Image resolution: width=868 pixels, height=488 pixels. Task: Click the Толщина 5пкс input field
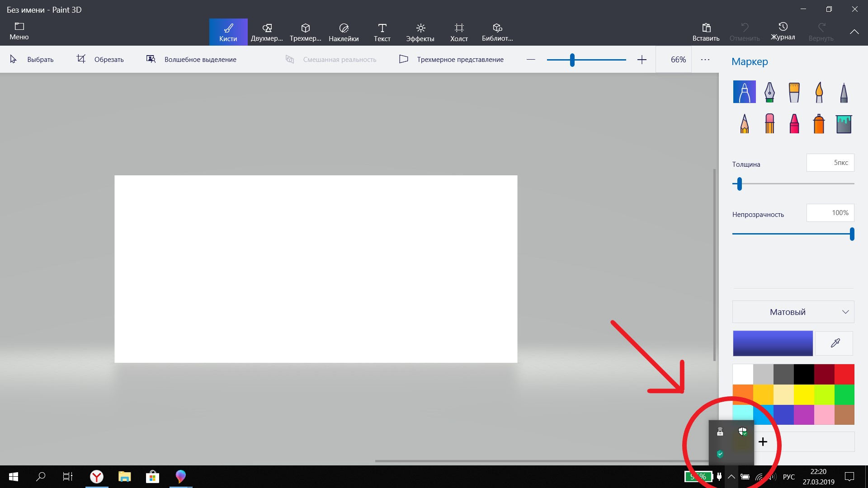click(830, 163)
